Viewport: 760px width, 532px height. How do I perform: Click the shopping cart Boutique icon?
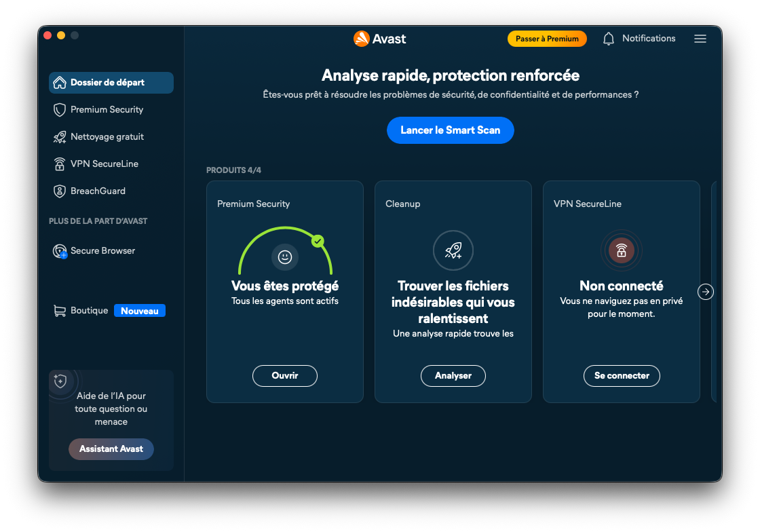point(60,311)
